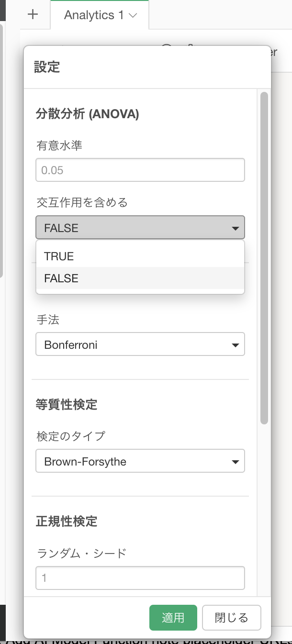Image resolution: width=292 pixels, height=644 pixels.
Task: Click the caret icon beside Bonferroni
Action: (x=235, y=345)
